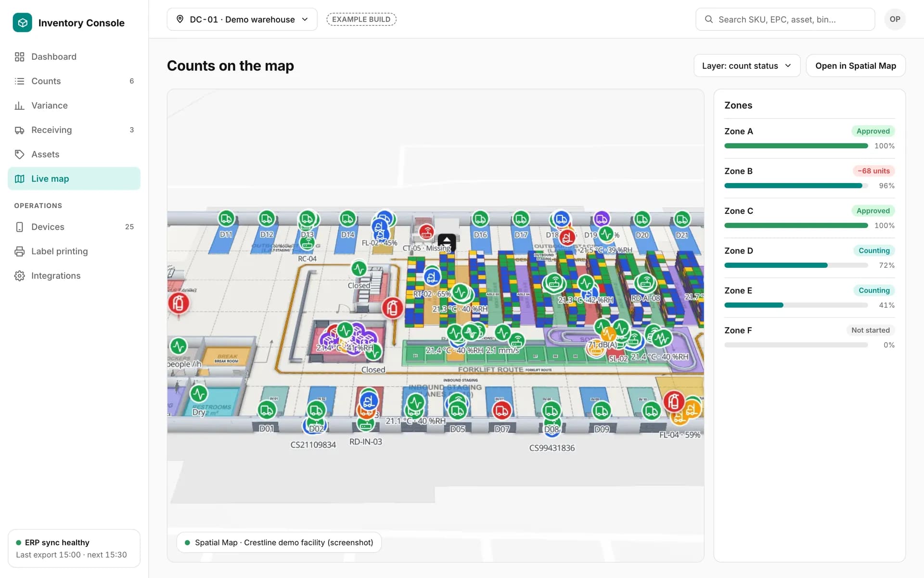Go to Counts in the sidebar
The image size is (924, 578).
point(74,81)
